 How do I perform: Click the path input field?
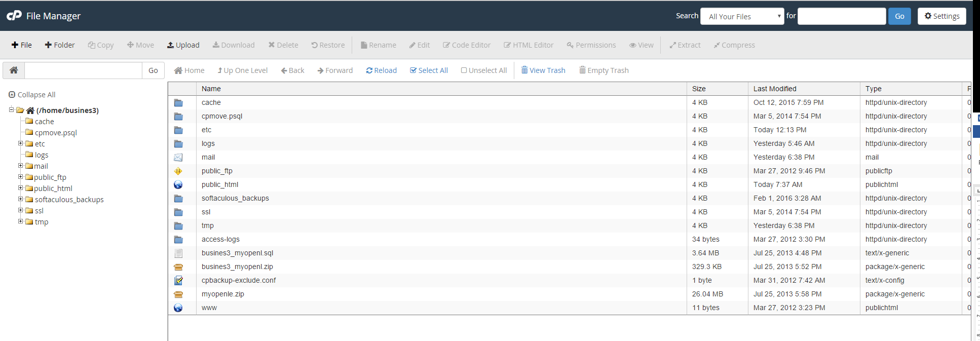(x=84, y=70)
